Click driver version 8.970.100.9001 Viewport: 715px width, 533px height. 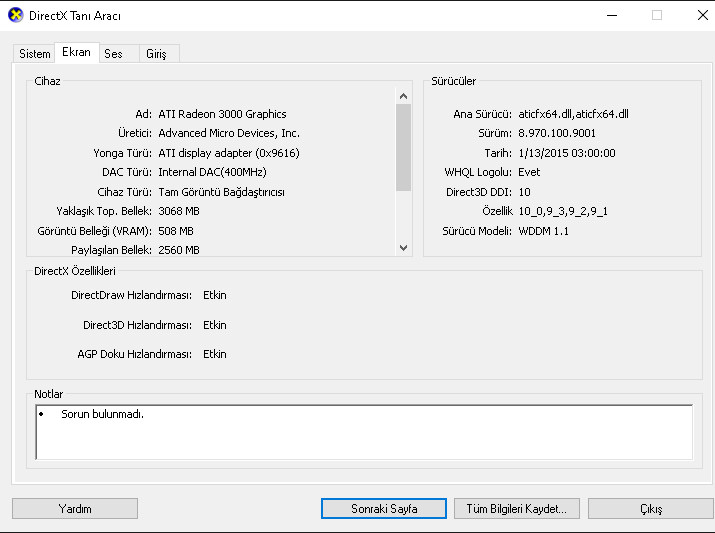pos(557,133)
